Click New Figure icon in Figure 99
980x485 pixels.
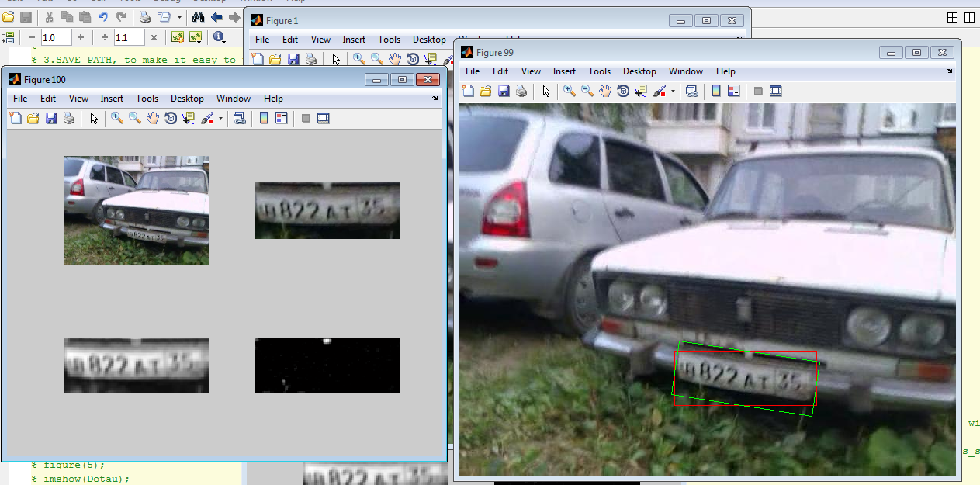tap(468, 91)
